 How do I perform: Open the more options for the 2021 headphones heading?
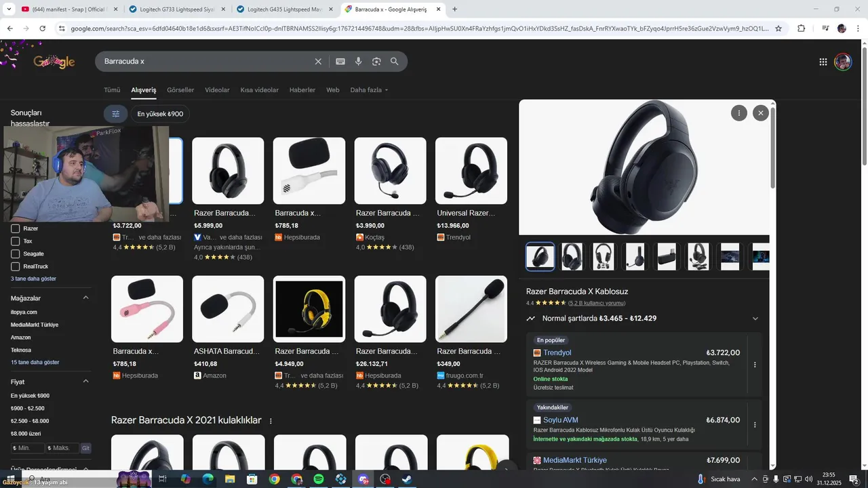pos(271,421)
